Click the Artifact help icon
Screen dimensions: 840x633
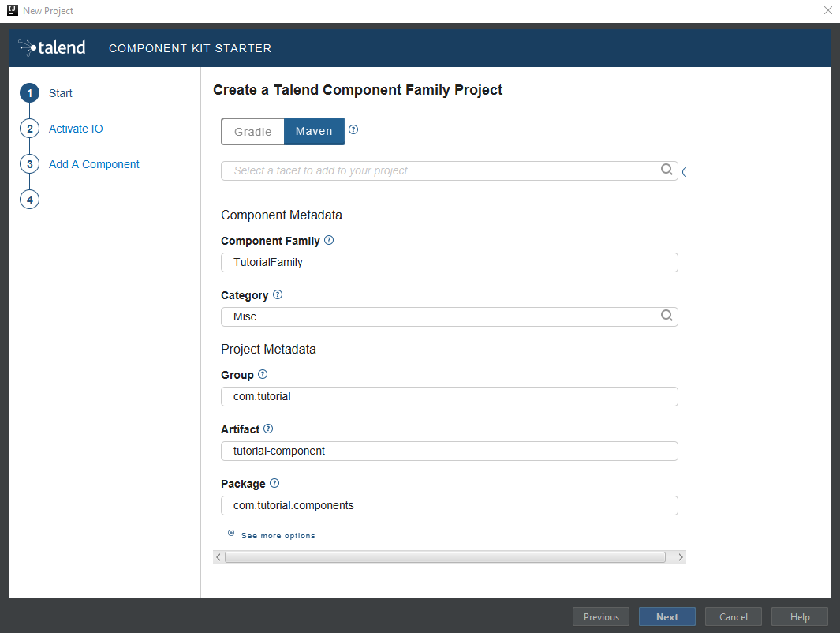coord(268,429)
